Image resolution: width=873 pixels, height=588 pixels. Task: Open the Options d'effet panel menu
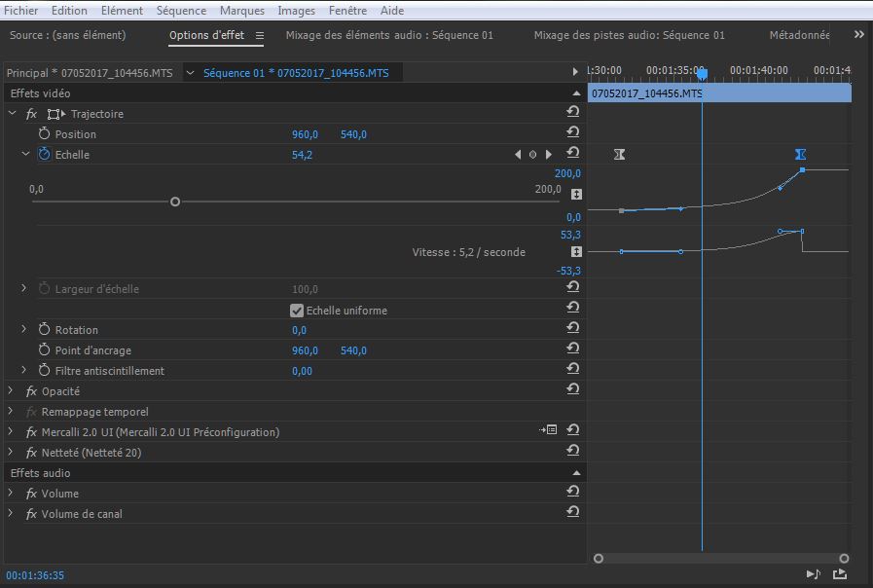click(x=260, y=36)
